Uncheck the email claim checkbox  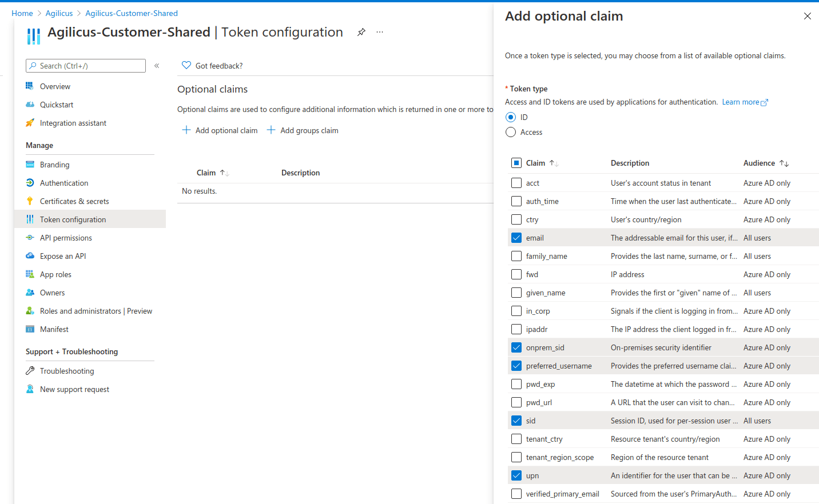coord(516,238)
